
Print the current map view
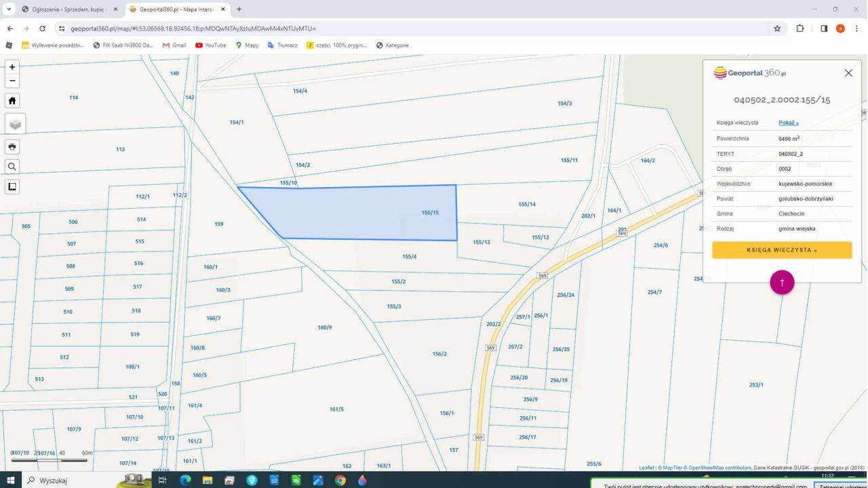(12, 146)
